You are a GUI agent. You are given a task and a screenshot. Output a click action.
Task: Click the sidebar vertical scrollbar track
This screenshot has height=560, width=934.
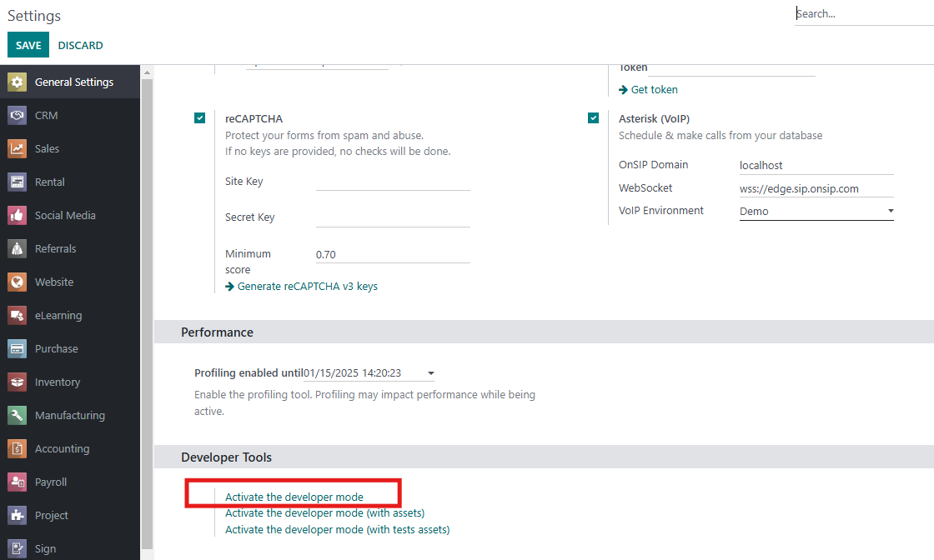click(147, 313)
